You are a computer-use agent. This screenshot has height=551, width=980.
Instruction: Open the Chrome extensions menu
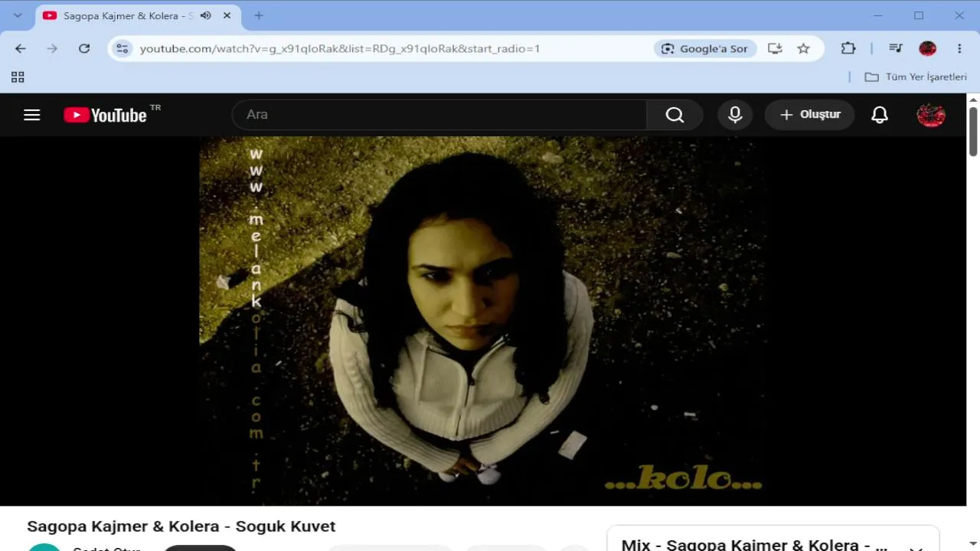point(848,48)
